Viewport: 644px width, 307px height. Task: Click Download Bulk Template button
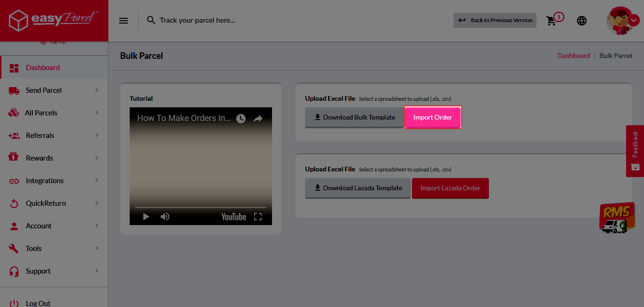[354, 118]
